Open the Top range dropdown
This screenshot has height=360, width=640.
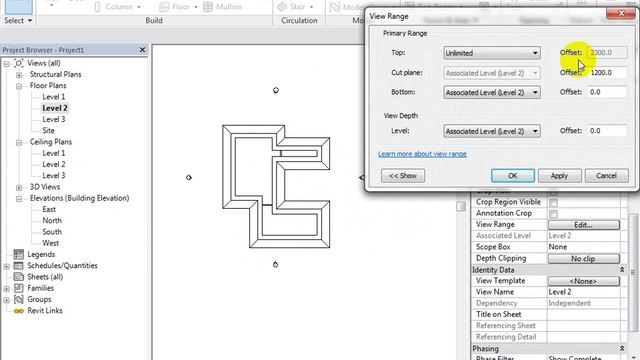click(x=492, y=53)
